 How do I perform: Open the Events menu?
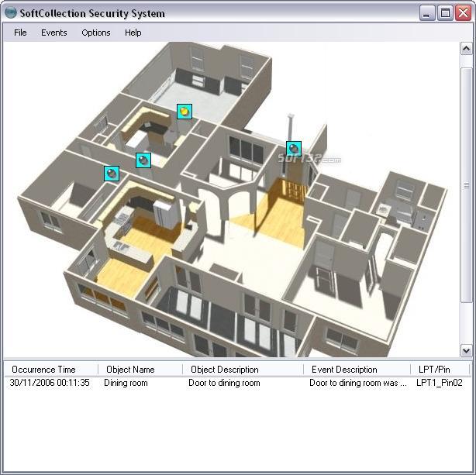coord(54,33)
